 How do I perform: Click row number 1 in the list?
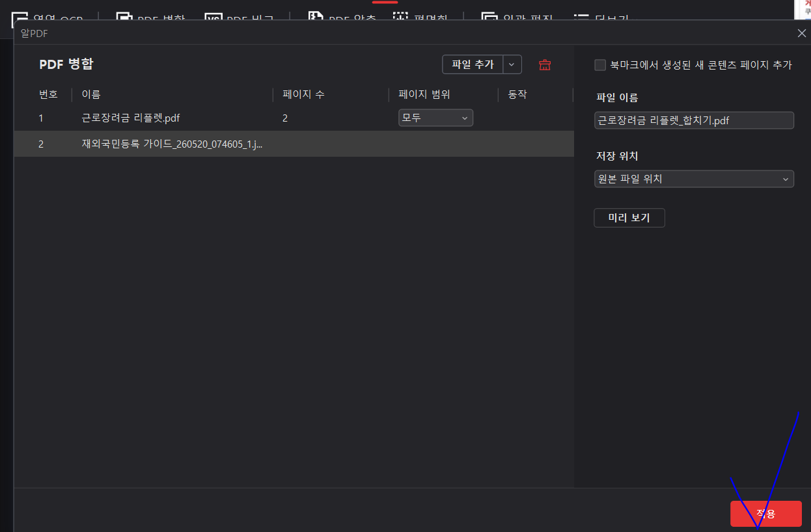[41, 118]
